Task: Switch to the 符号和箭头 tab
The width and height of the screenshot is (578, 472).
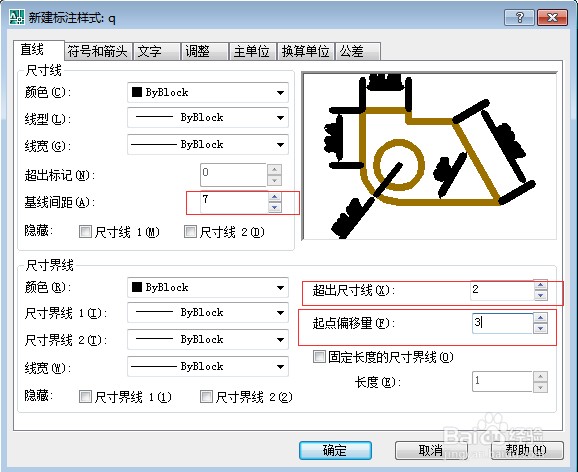Action: click(x=98, y=51)
